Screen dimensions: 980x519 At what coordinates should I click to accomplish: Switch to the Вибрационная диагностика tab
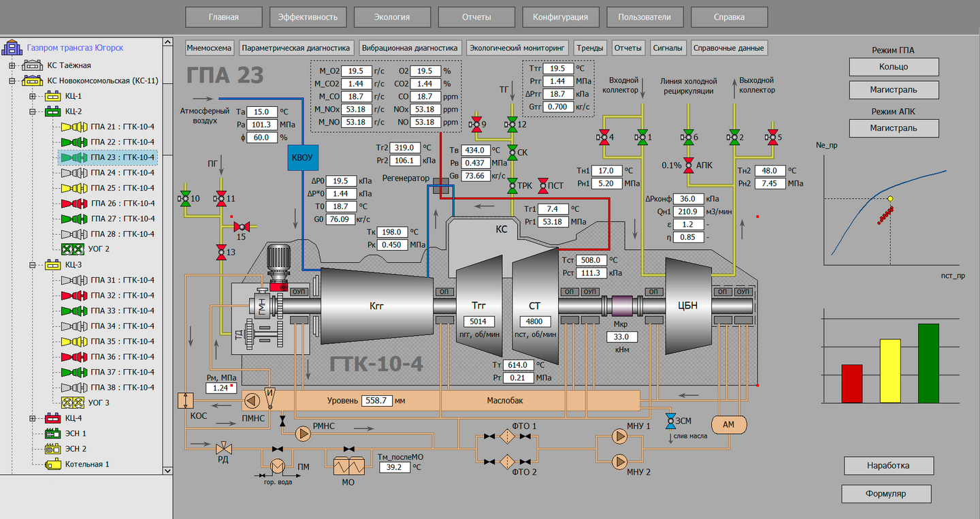[410, 48]
